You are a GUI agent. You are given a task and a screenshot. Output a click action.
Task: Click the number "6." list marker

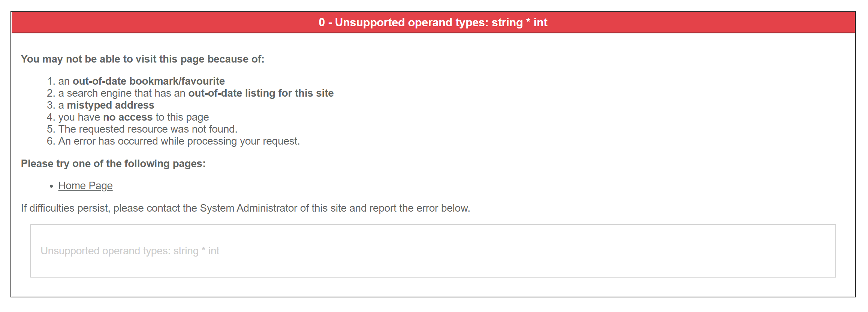click(x=51, y=141)
